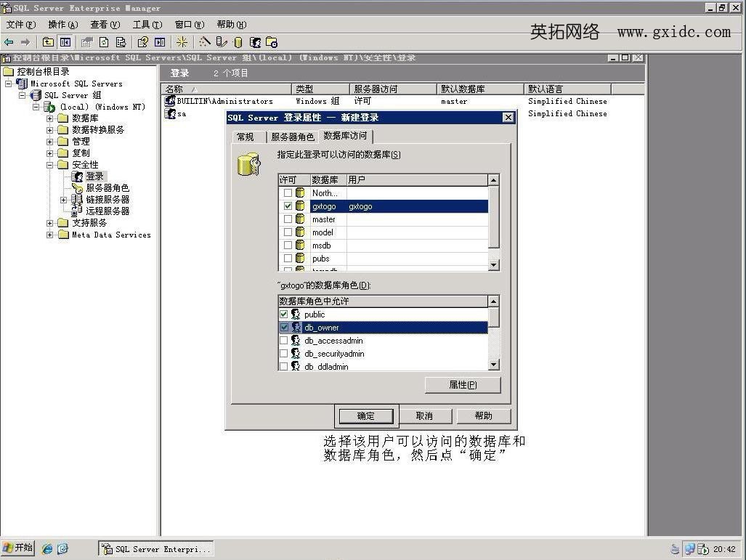Enable the db_accessadmin role checkbox
The width and height of the screenshot is (746, 560).
(284, 341)
